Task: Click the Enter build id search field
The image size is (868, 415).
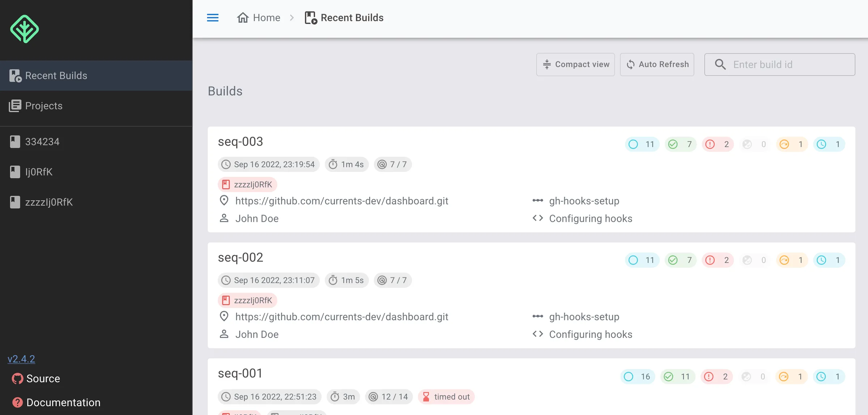Action: pyautogui.click(x=779, y=64)
